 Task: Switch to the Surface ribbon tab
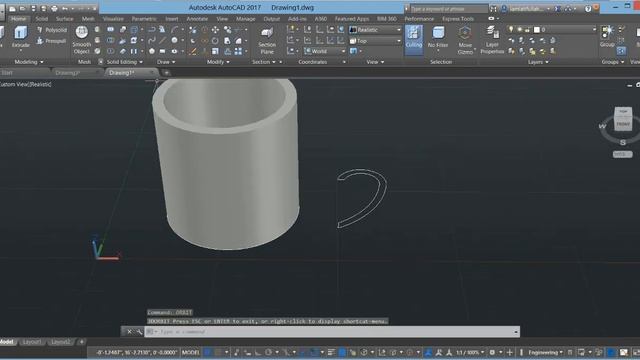point(64,19)
